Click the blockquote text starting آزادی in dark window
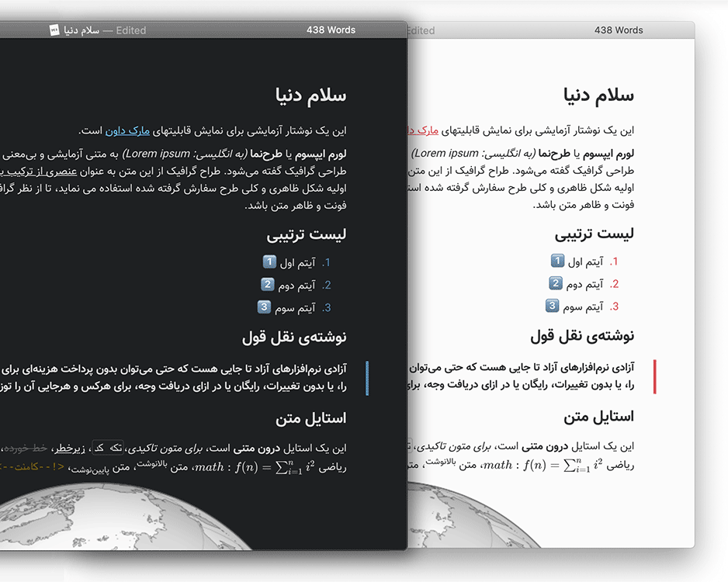This screenshot has height=582, width=728. point(173,378)
